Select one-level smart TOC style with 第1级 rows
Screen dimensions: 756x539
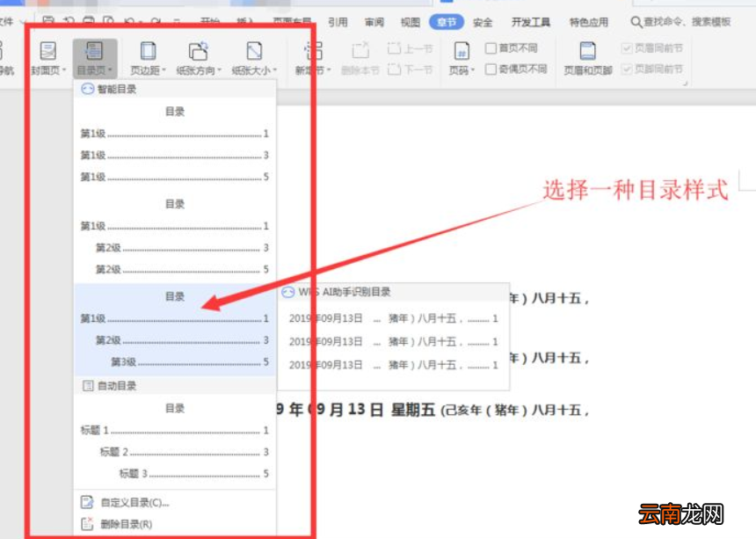175,144
